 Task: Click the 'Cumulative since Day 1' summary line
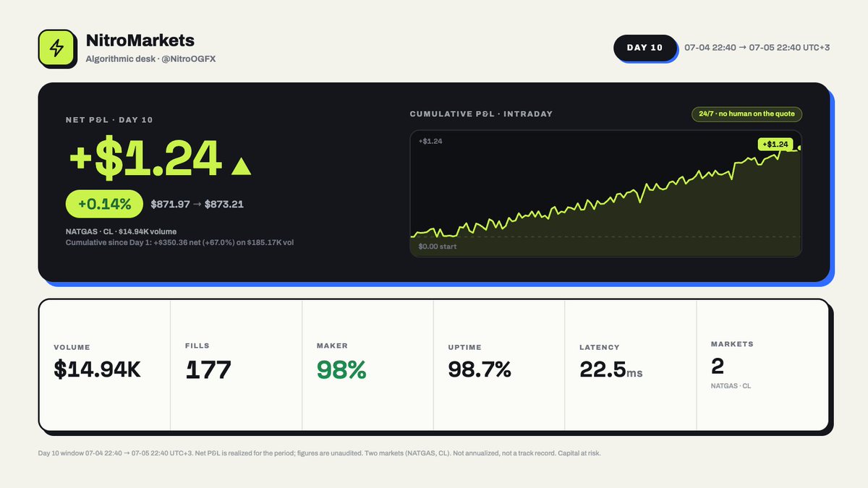click(x=179, y=242)
